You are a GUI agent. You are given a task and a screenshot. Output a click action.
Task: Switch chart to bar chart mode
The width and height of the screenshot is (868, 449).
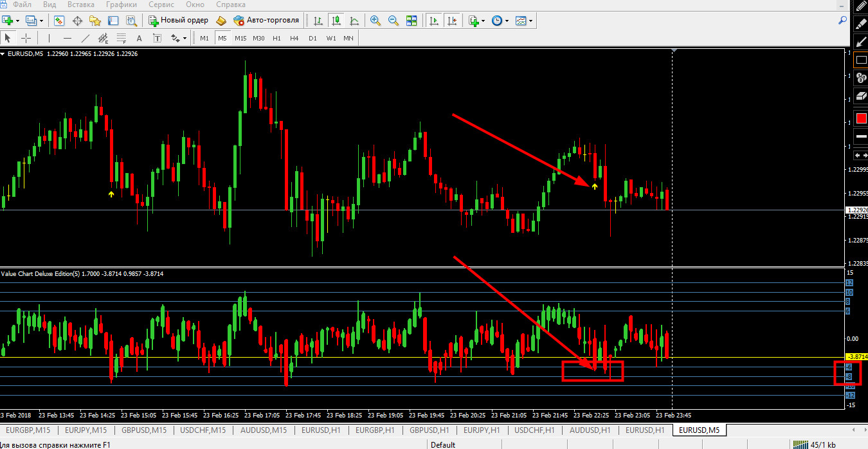tap(318, 21)
